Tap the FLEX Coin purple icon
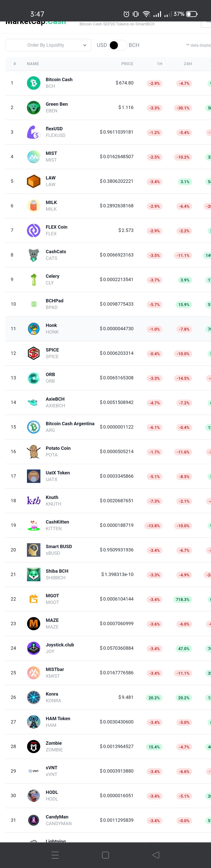The width and height of the screenshot is (211, 868). tap(33, 231)
